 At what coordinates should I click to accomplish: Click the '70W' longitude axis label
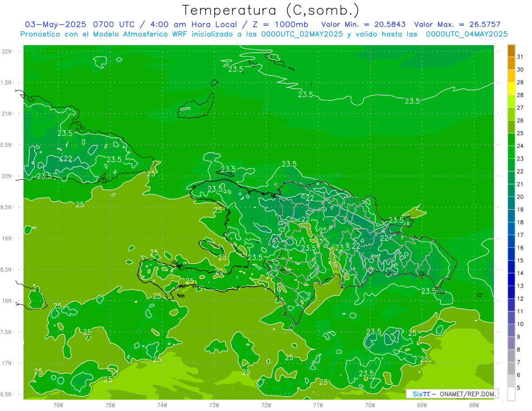click(370, 405)
